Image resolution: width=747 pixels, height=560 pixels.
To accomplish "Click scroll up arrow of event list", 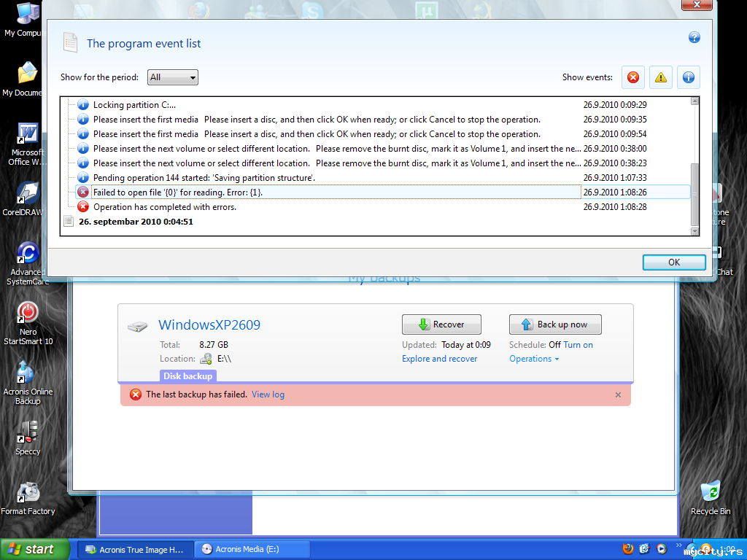I will [x=694, y=101].
